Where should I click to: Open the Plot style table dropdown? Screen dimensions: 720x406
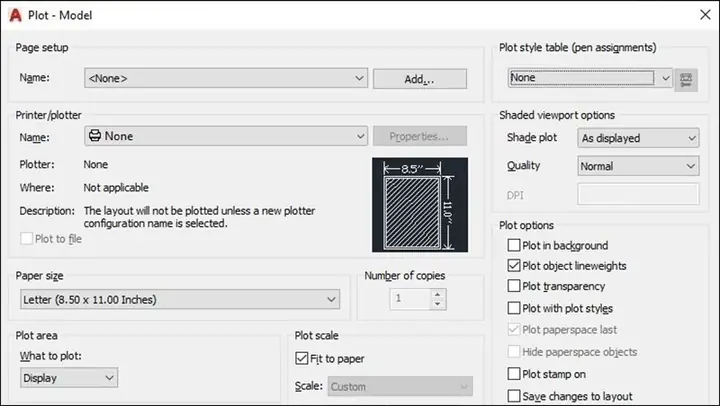[x=591, y=78]
